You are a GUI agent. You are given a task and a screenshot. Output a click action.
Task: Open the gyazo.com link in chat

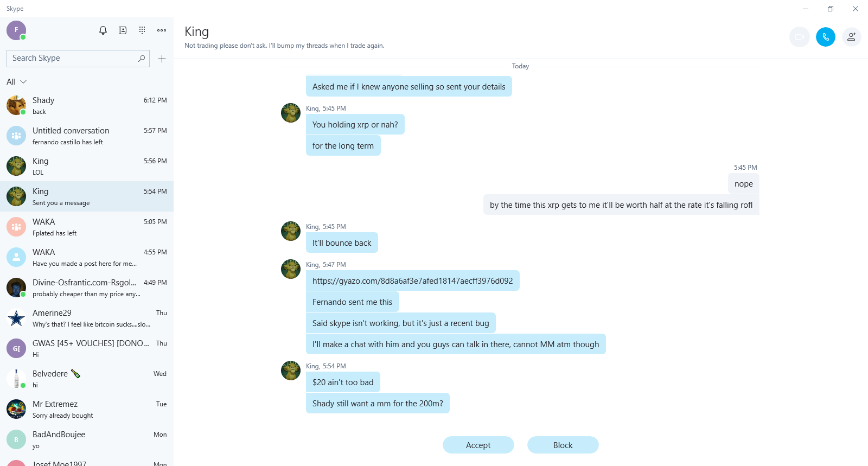[412, 281]
